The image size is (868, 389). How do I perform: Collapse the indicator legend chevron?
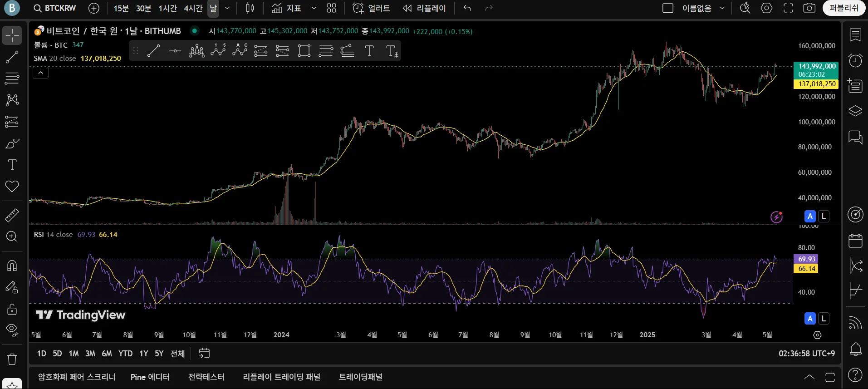pos(40,73)
